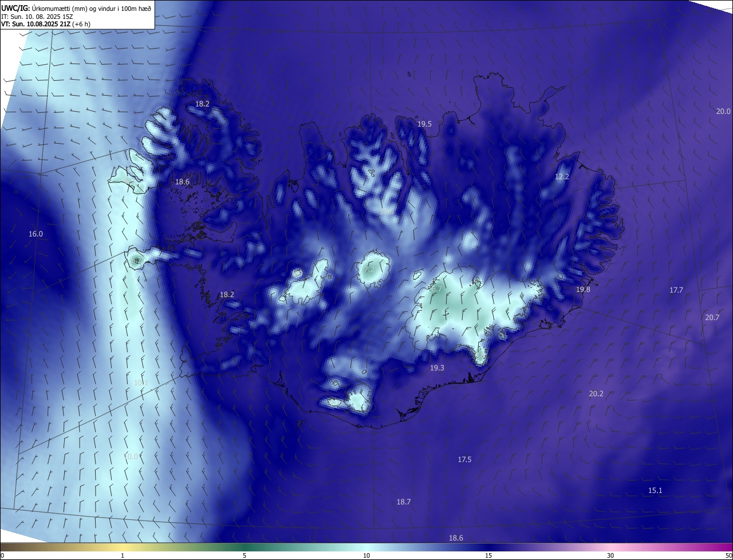The height and width of the screenshot is (560, 733).
Task: Pick the 15.1 value label
Action: (655, 491)
